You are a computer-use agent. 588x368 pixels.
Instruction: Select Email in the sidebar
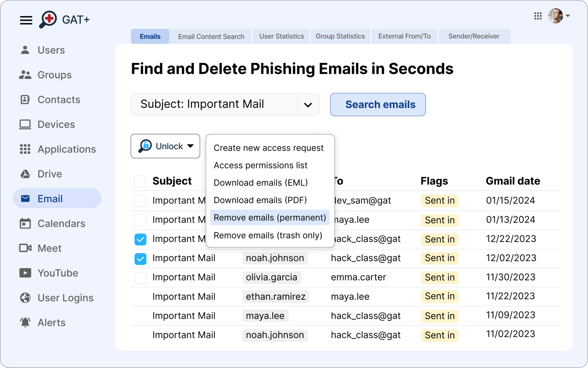coord(57,198)
